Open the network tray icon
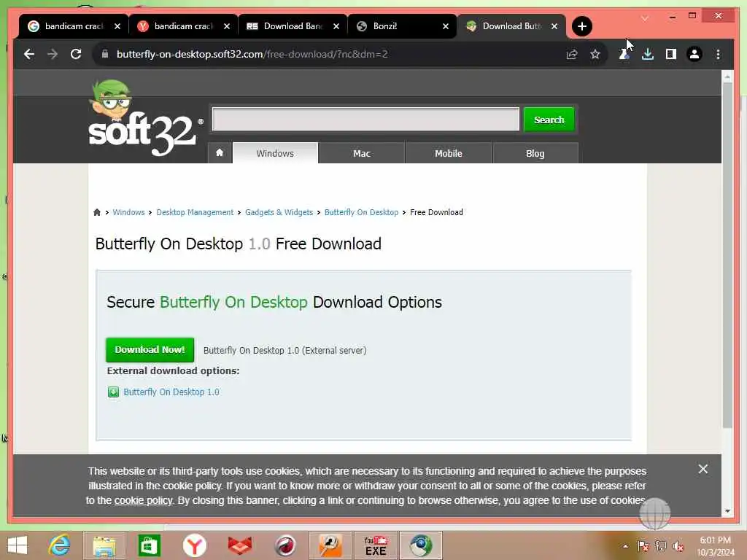Viewport: 747px width, 560px height. pyautogui.click(x=660, y=546)
